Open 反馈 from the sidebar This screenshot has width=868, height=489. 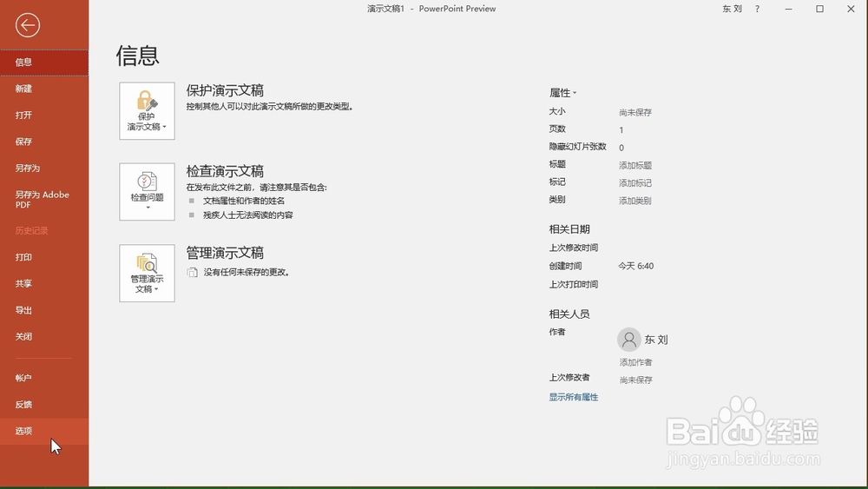coord(44,404)
